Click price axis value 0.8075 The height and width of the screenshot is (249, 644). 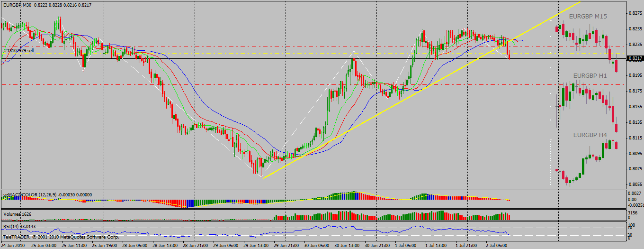point(635,168)
